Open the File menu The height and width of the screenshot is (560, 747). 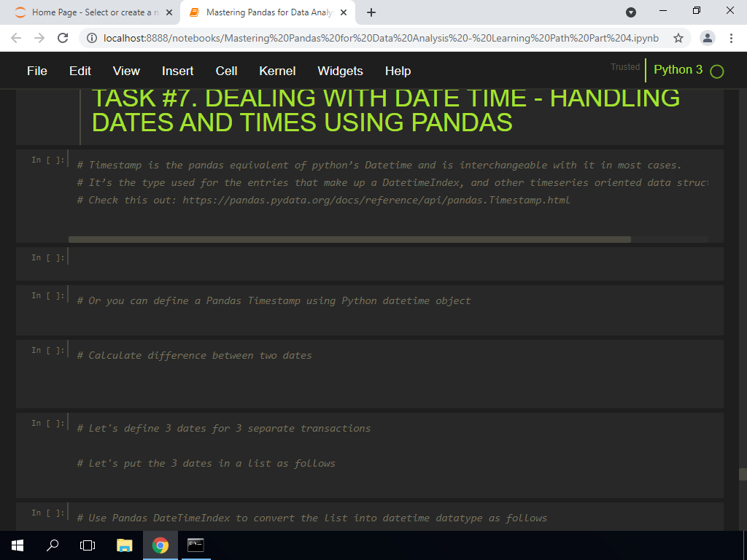coord(37,71)
